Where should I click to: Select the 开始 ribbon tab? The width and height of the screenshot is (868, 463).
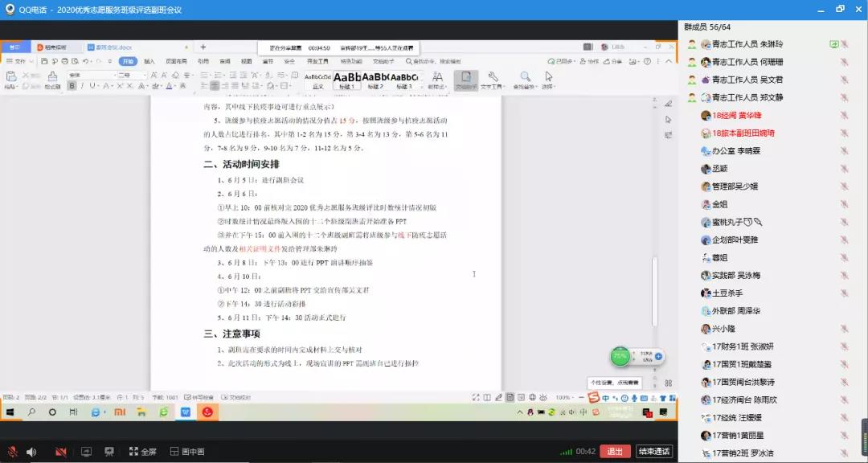click(x=128, y=61)
